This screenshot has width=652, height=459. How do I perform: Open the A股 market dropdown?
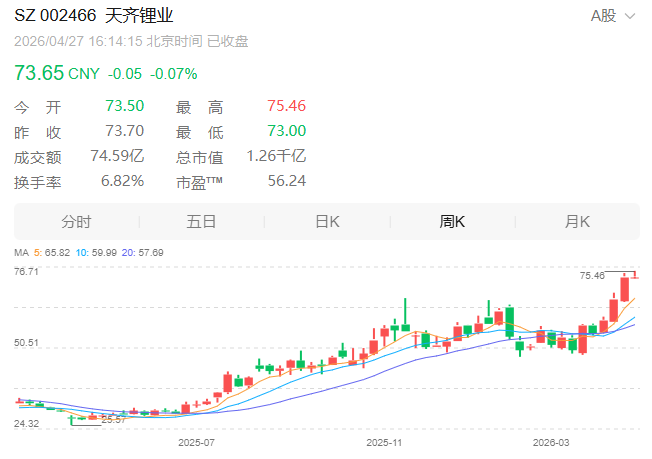tap(613, 16)
